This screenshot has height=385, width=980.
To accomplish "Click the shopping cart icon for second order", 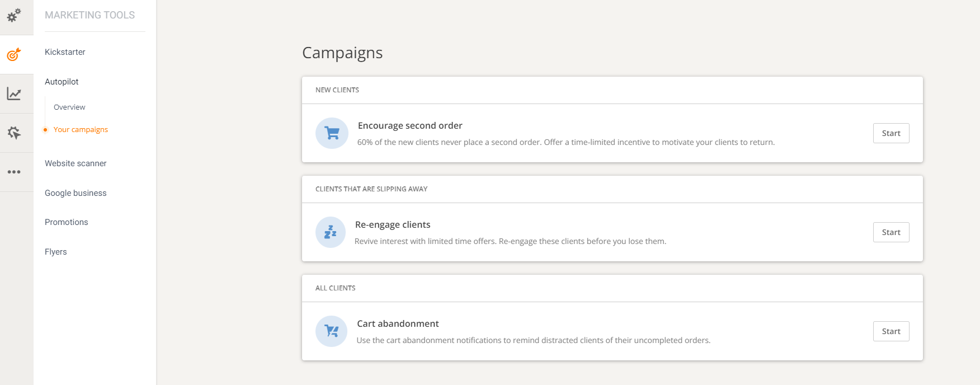I will pyautogui.click(x=332, y=133).
